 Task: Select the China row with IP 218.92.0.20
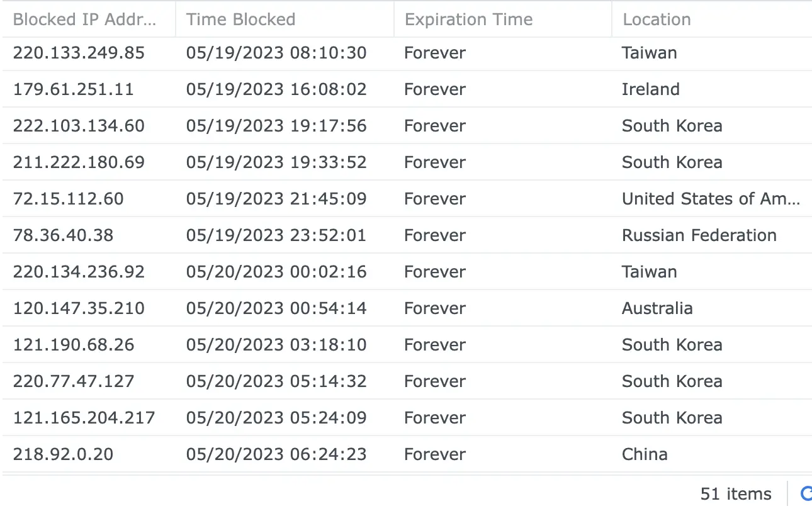coord(63,454)
